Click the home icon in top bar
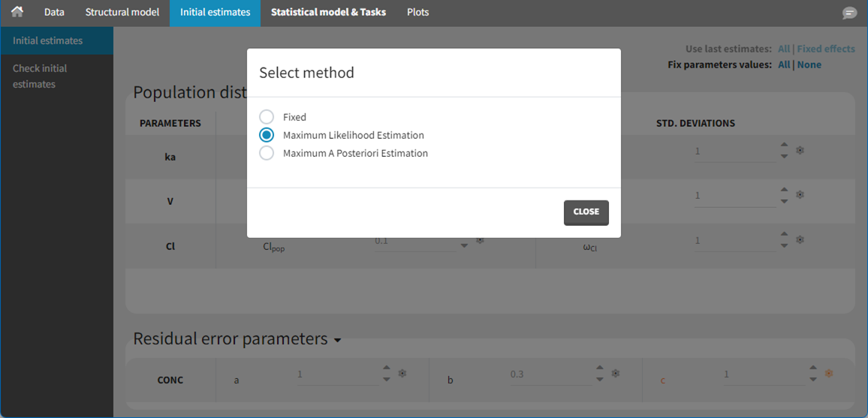Screen dimensions: 868x418 pos(17,12)
